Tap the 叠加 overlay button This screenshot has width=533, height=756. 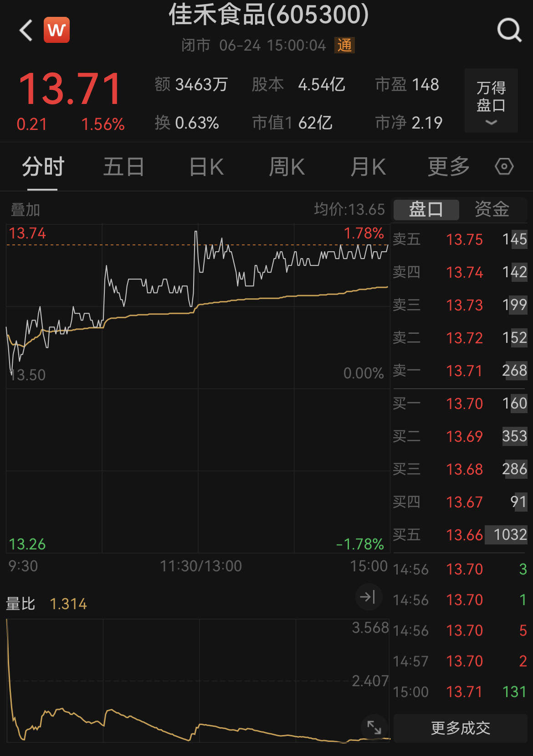coord(26,210)
